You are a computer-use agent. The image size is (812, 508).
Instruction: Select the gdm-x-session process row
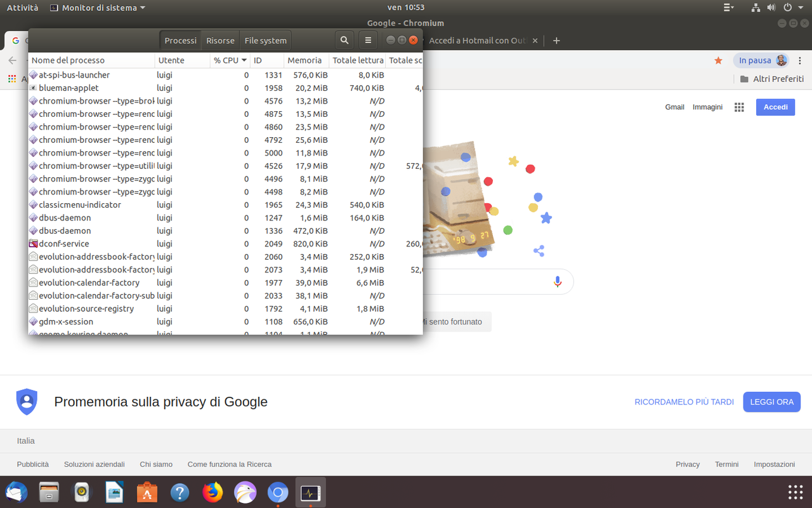(225, 321)
